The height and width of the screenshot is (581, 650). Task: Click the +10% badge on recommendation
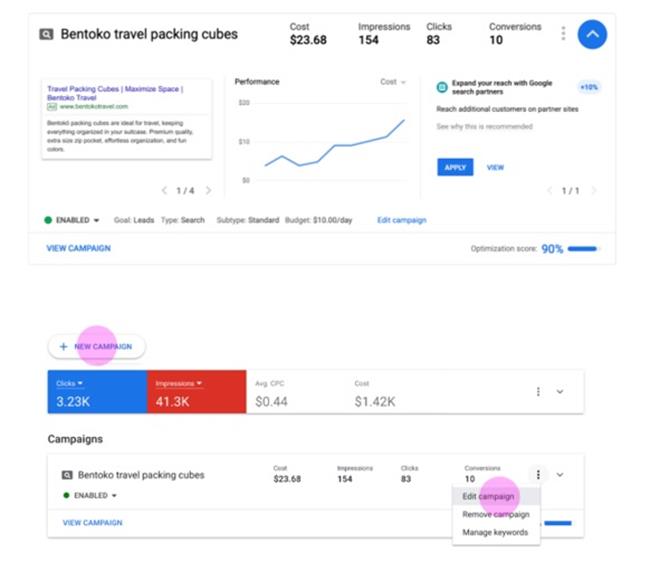pos(589,87)
